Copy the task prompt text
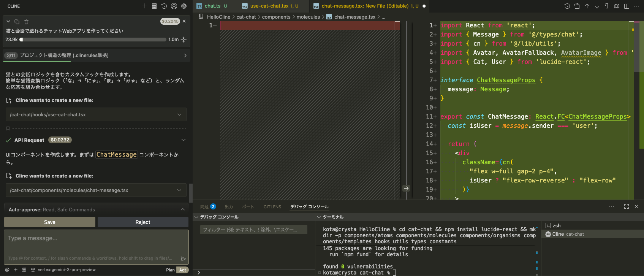Screen dimensions: 644x276 click(x=17, y=22)
